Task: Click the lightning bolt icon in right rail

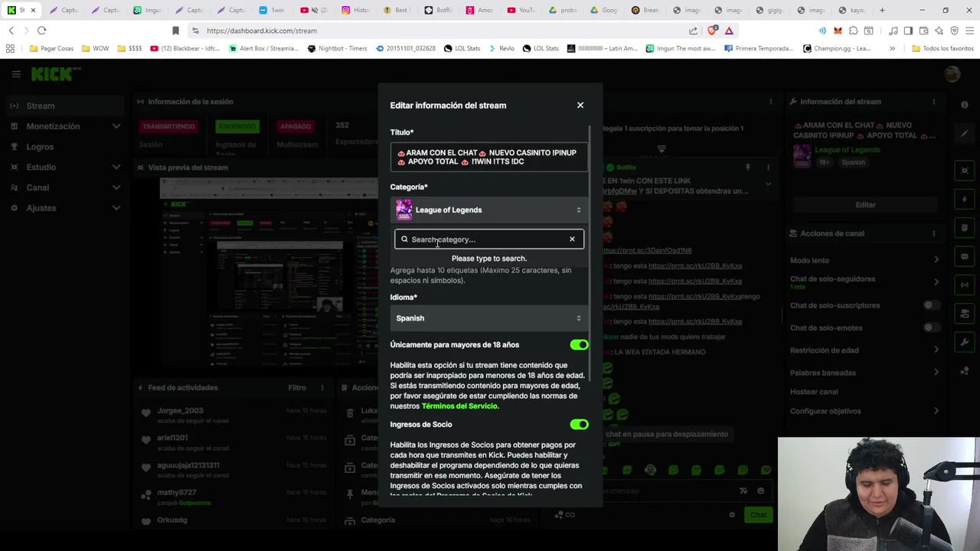Action: [x=965, y=200]
